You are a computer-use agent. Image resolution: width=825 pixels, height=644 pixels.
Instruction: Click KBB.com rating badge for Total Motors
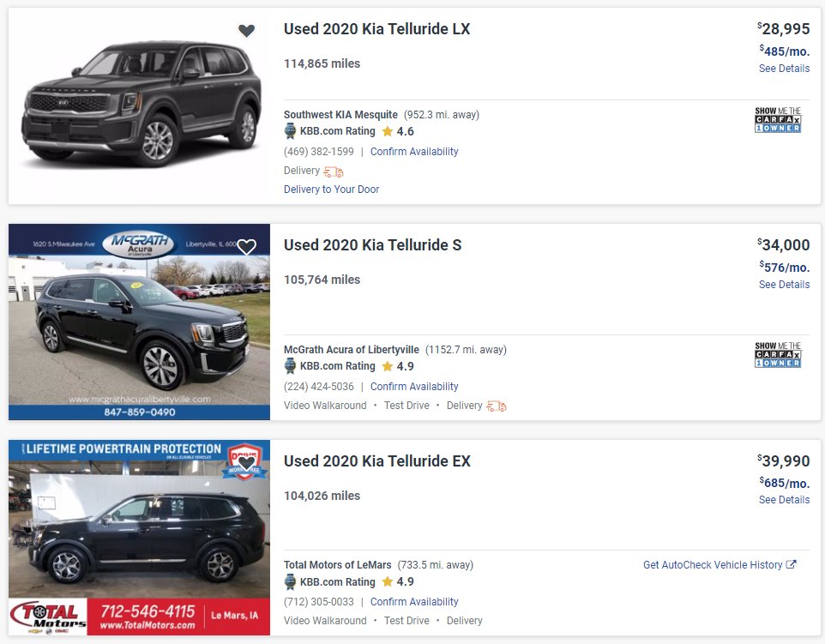(291, 582)
